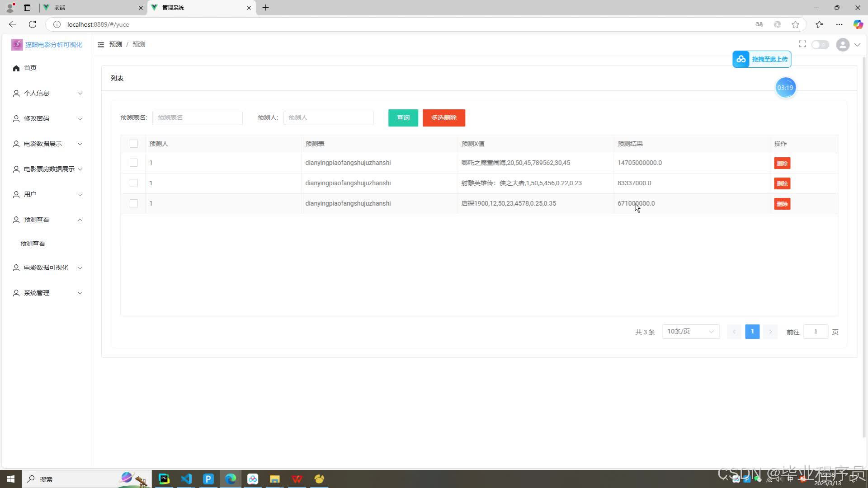Open the 10条/页 page size dropdown
The image size is (868, 488).
tap(690, 332)
